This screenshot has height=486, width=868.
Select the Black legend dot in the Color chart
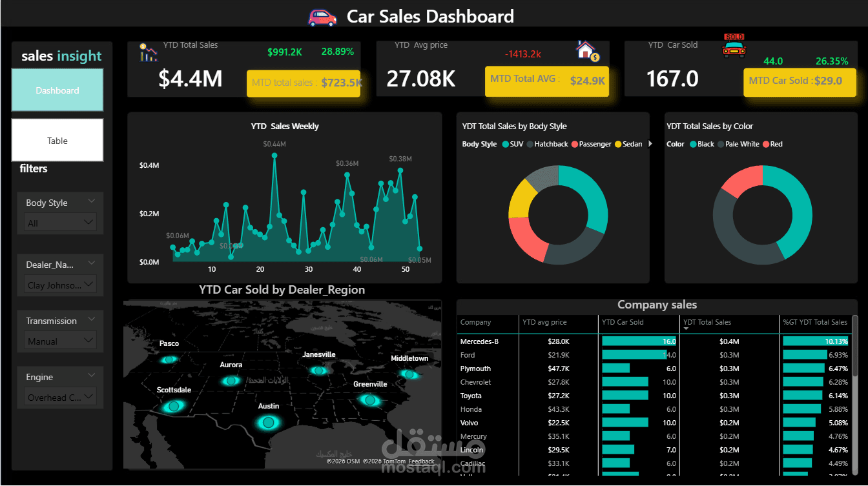pyautogui.click(x=693, y=144)
